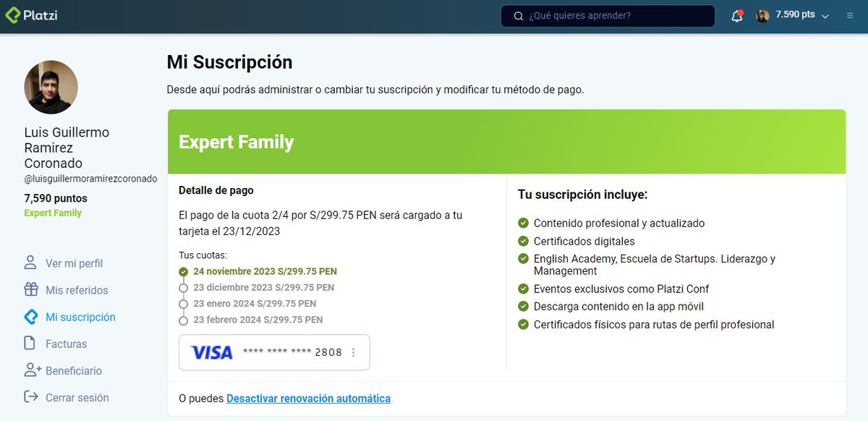The image size is (868, 421).
Task: Click the name Luis Guillermo Ramirez Coronado
Action: point(67,148)
